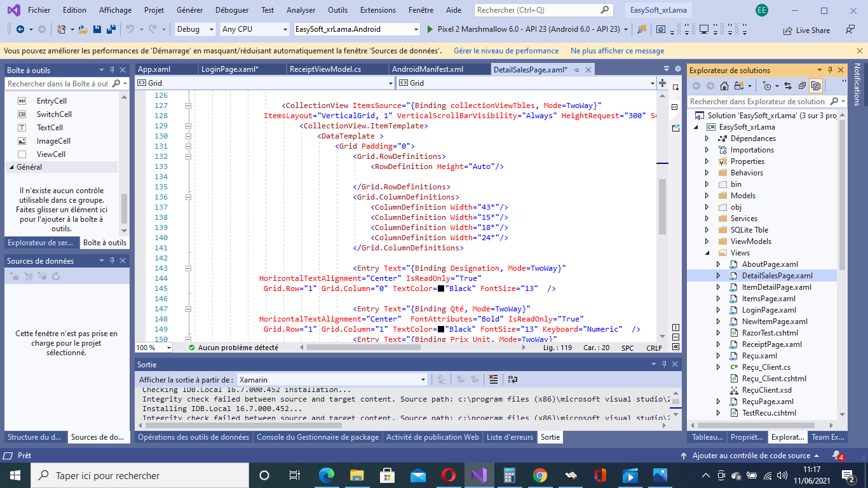Screen dimensions: 868x488
Task: Switch to the LoginPage.xaml tab
Action: coord(229,70)
